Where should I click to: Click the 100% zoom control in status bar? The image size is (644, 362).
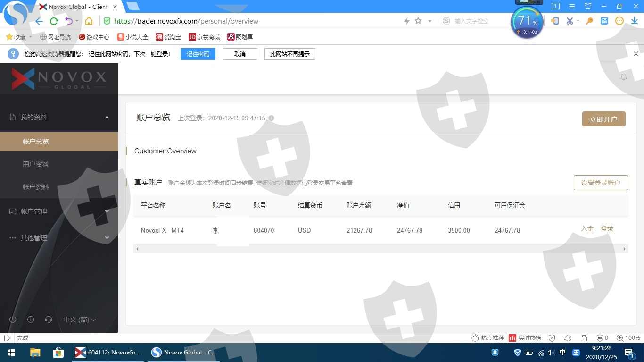click(x=629, y=338)
